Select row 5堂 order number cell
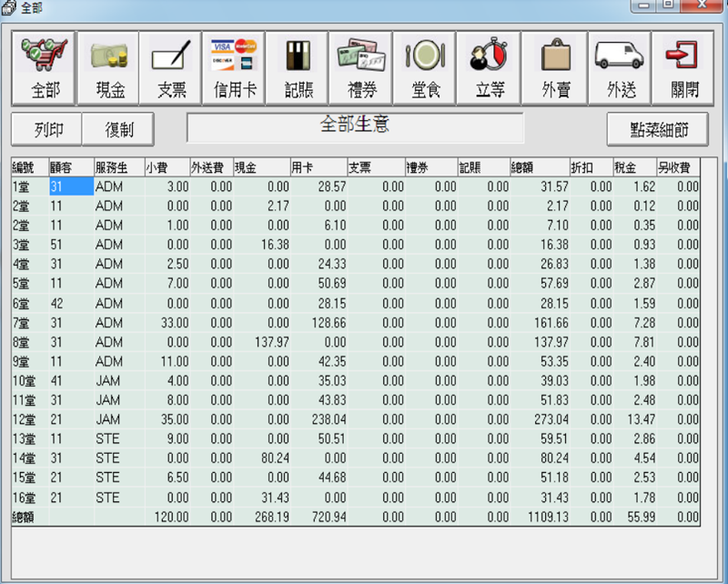Viewport: 728px width, 584px height. point(30,283)
